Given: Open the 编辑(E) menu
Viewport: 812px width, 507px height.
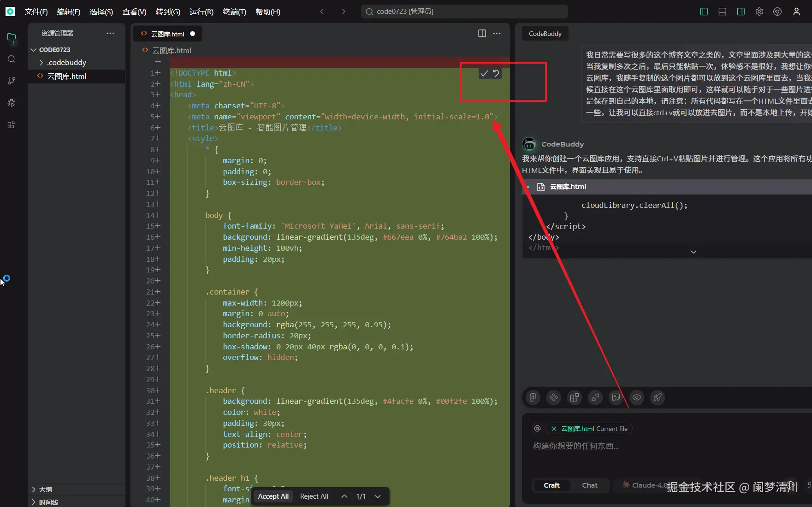Looking at the screenshot, I should click(x=69, y=12).
